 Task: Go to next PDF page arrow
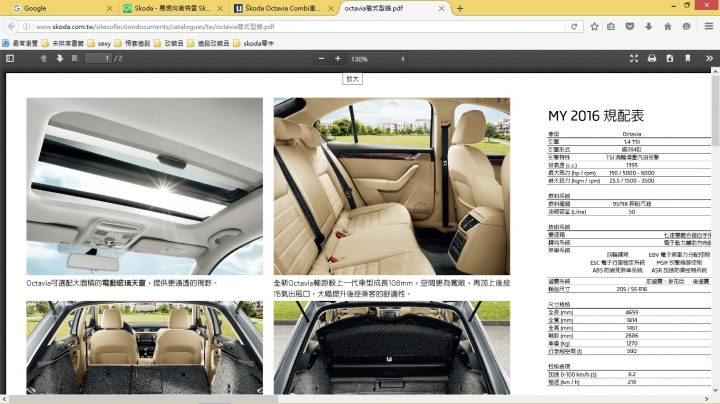(60, 58)
